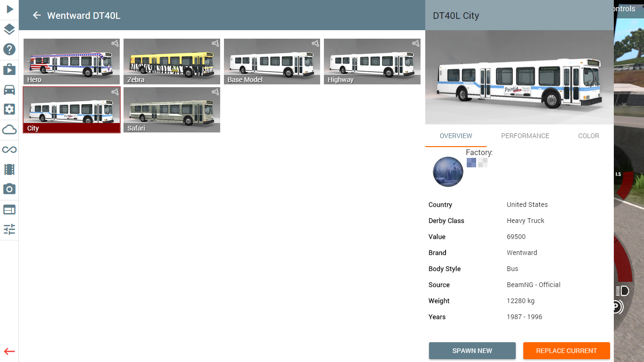Viewport: 644px width, 362px height.
Task: Click share icon on Highway thumbnail
Action: click(x=416, y=43)
